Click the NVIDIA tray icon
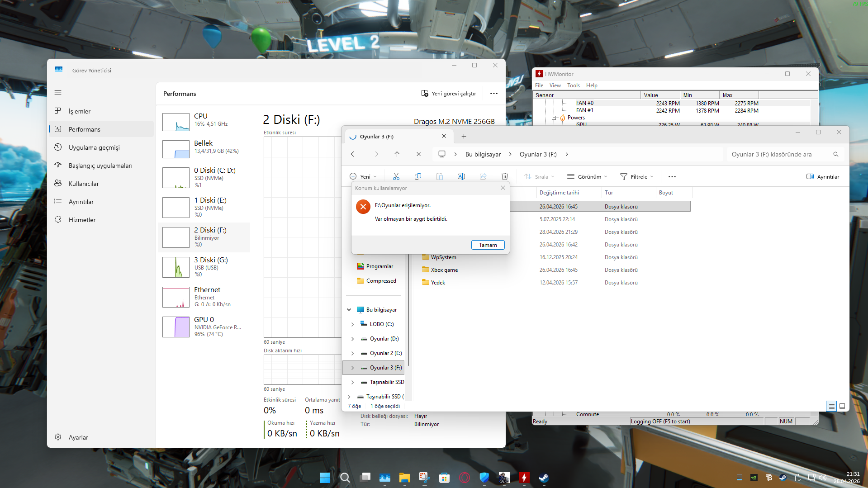The width and height of the screenshot is (868, 488). (x=754, y=477)
